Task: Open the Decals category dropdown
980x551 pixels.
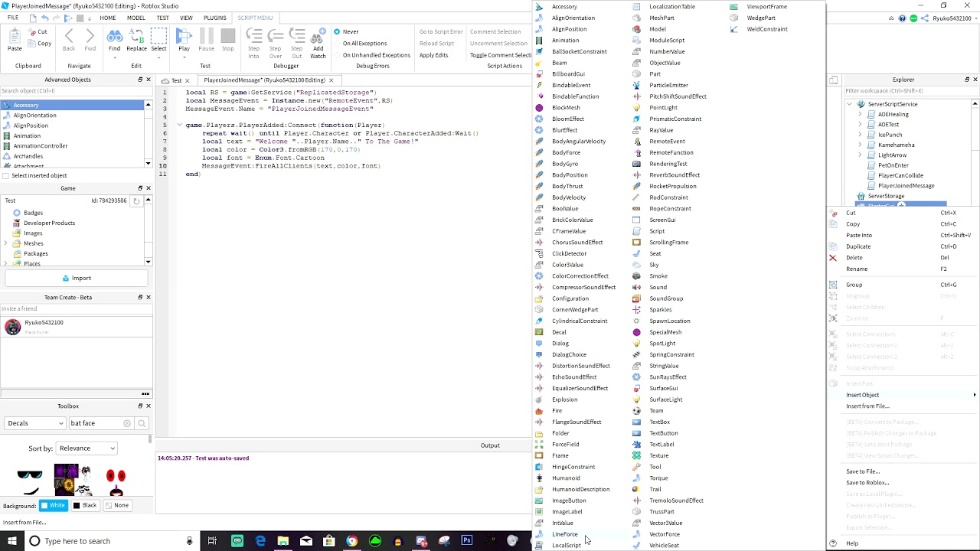Action: (x=35, y=423)
